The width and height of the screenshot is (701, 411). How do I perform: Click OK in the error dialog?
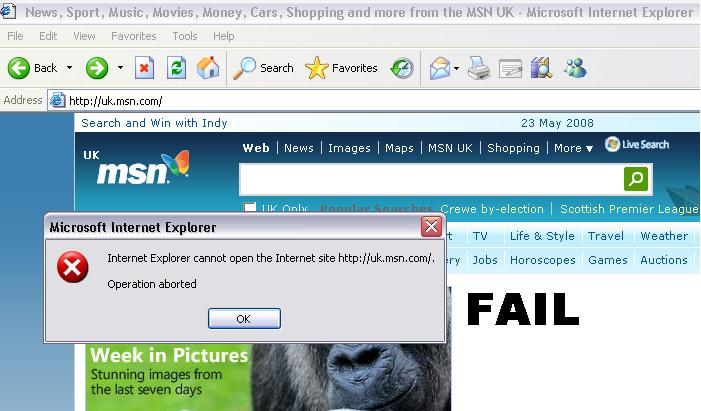(x=244, y=318)
